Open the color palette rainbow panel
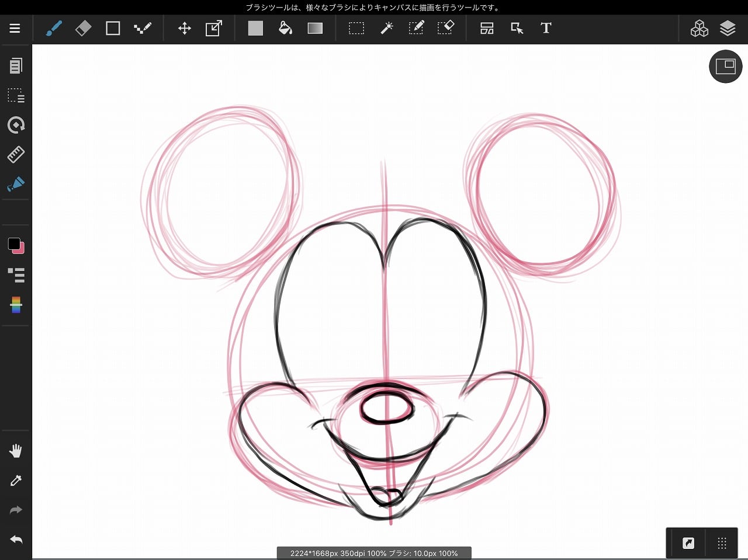748x560 pixels. click(x=16, y=304)
